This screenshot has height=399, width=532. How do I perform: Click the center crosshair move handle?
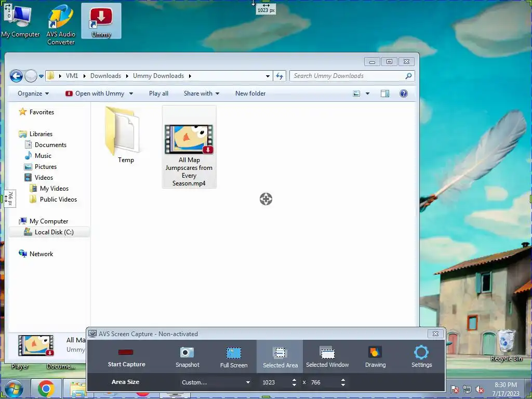pyautogui.click(x=266, y=199)
